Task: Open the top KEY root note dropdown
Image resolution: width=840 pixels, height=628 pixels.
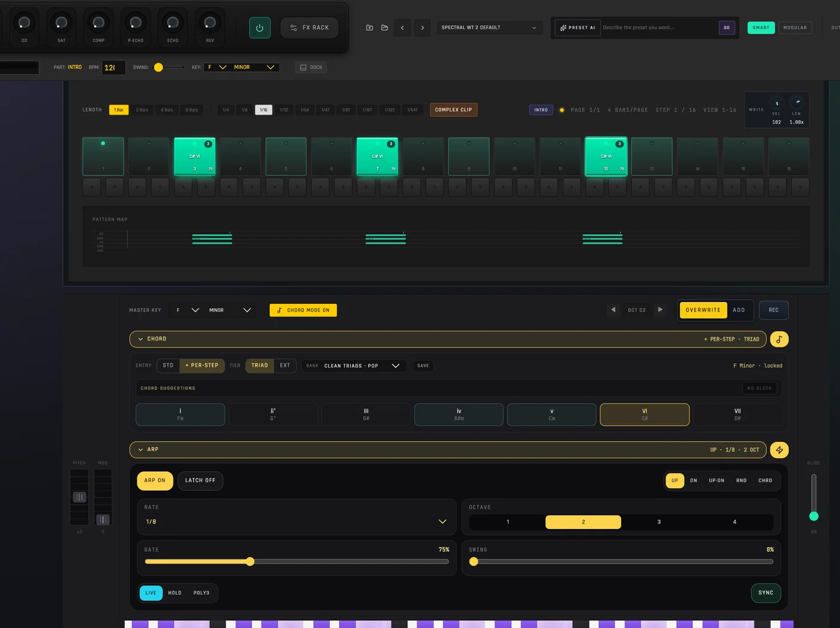Action: [x=217, y=67]
